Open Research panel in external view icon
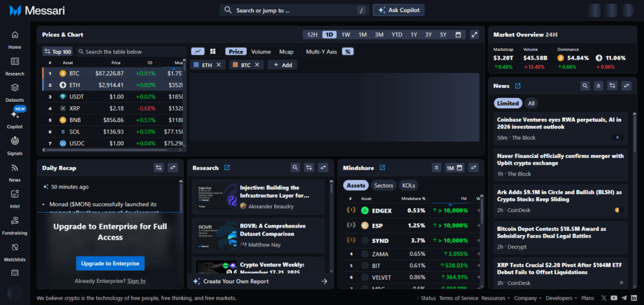This screenshot has height=305, width=644. [x=227, y=168]
